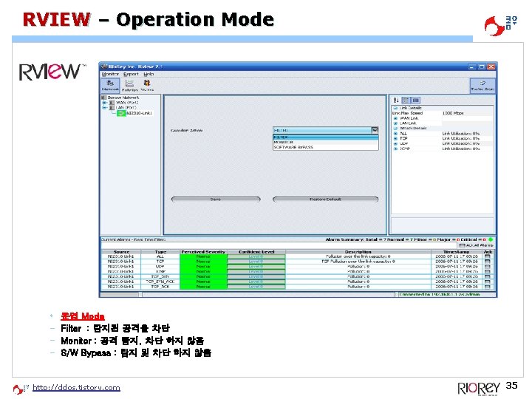The width and height of the screenshot is (532, 399).
Task: Sort alarms by the Type column header
Action: (160, 252)
